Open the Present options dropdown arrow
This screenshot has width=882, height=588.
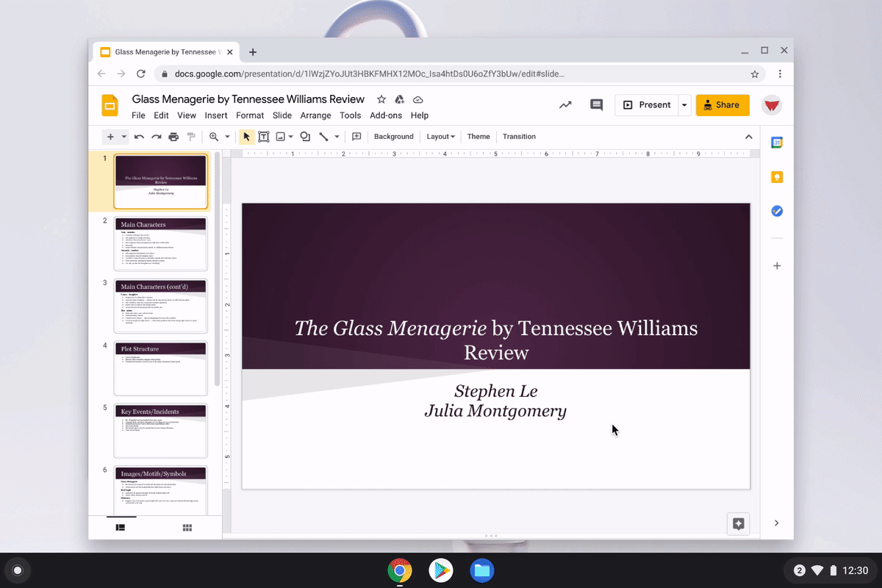[684, 105]
